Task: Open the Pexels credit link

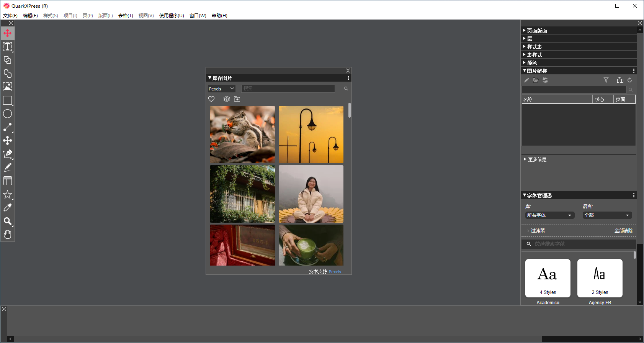Action: (335, 272)
